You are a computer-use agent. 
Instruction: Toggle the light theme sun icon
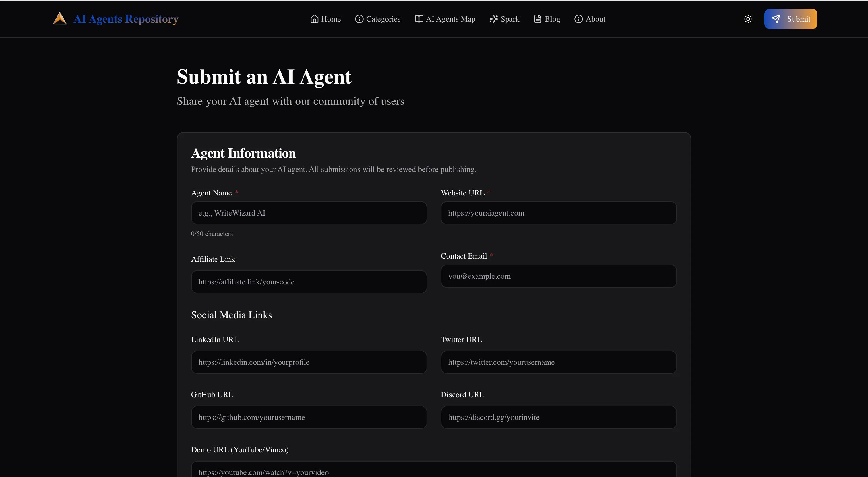point(748,19)
